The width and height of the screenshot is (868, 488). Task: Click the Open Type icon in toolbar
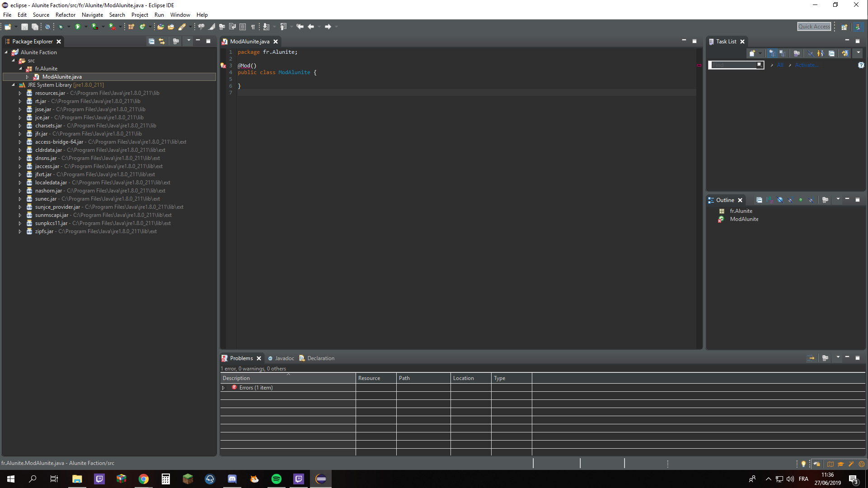160,27
